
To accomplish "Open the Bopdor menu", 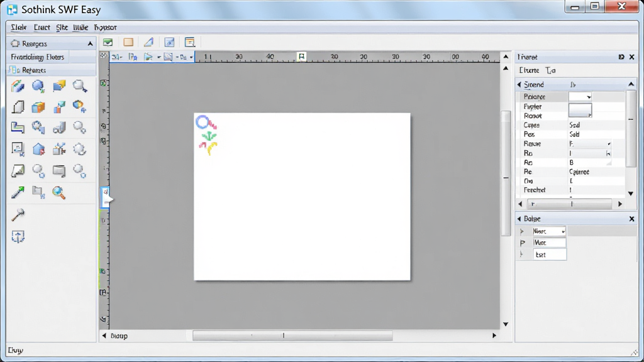I will [x=105, y=28].
